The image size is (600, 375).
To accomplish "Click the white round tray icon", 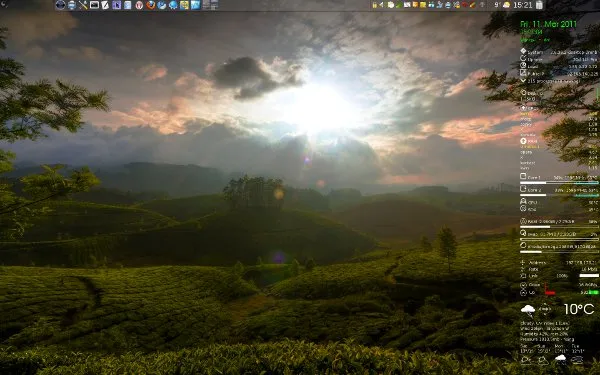I will pos(391,5).
